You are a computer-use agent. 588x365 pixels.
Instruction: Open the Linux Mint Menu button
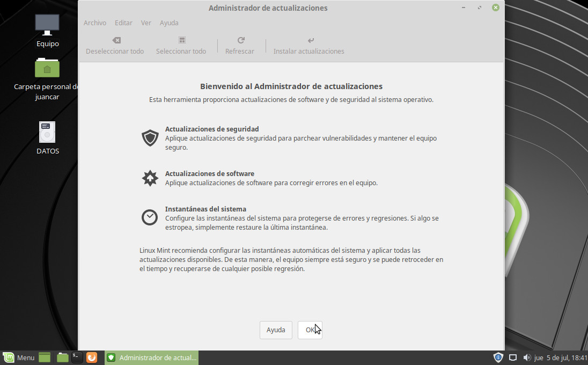click(x=19, y=357)
